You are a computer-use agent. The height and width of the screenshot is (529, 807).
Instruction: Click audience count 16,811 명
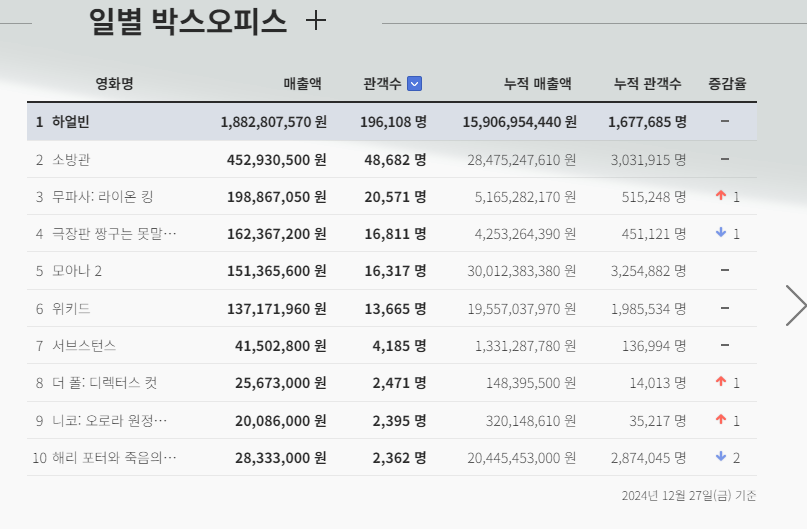395,234
